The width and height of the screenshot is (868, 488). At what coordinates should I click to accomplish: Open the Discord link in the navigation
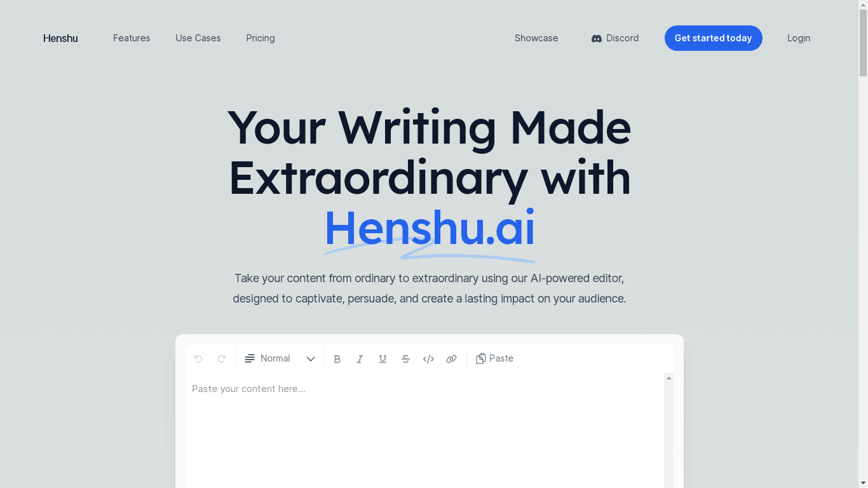(x=615, y=38)
